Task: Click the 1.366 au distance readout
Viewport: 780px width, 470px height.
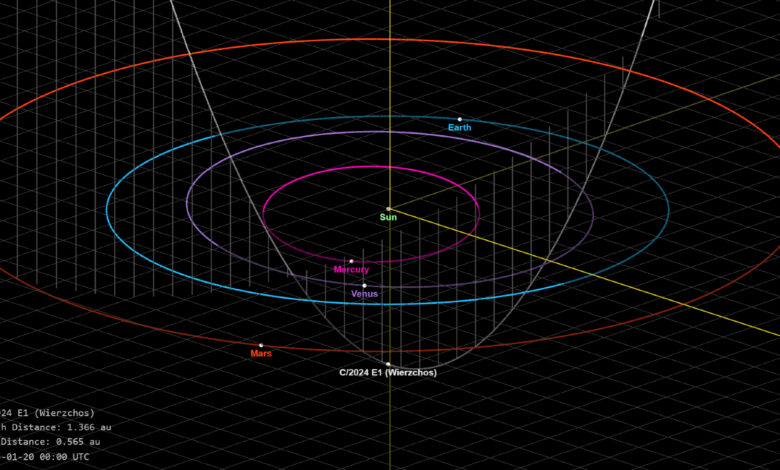Action: 86,427
